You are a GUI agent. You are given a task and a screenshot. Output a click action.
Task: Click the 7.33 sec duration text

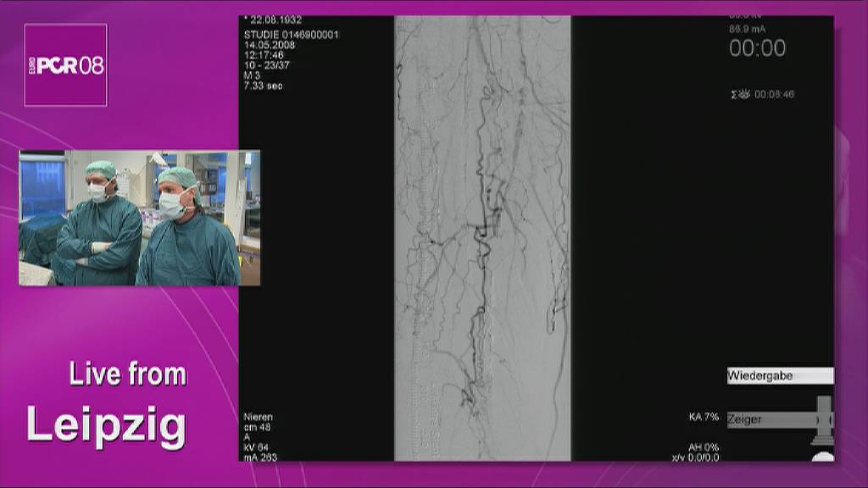pyautogui.click(x=263, y=86)
